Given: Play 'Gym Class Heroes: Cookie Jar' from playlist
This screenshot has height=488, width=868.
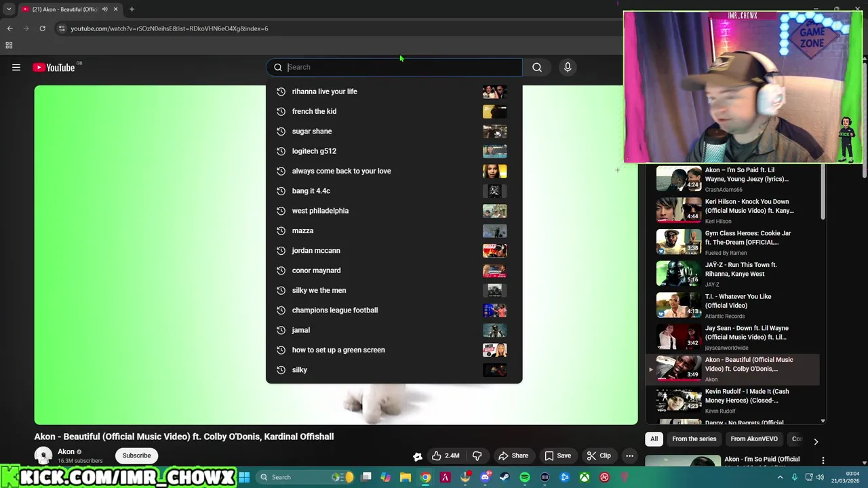Looking at the screenshot, I should pyautogui.click(x=732, y=242).
